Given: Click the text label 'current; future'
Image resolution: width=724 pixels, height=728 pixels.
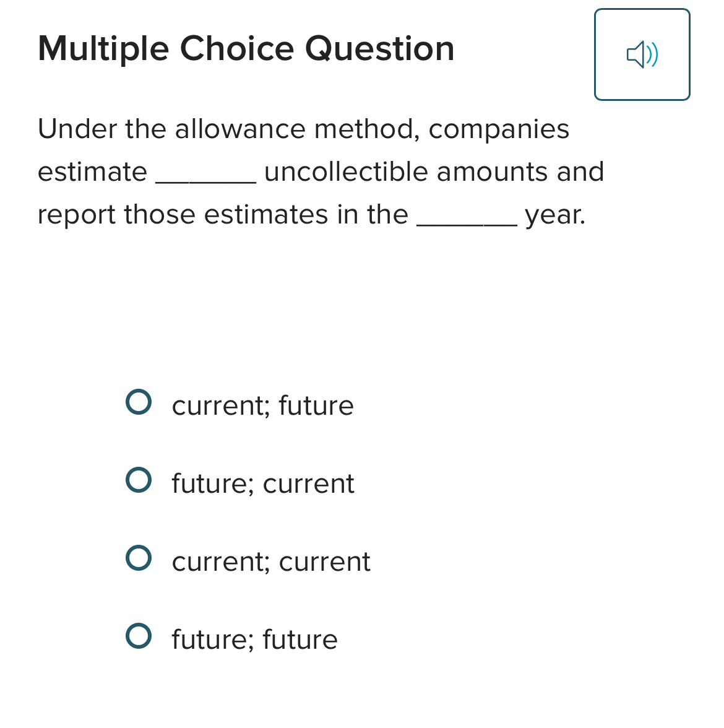Looking at the screenshot, I should click(262, 405).
